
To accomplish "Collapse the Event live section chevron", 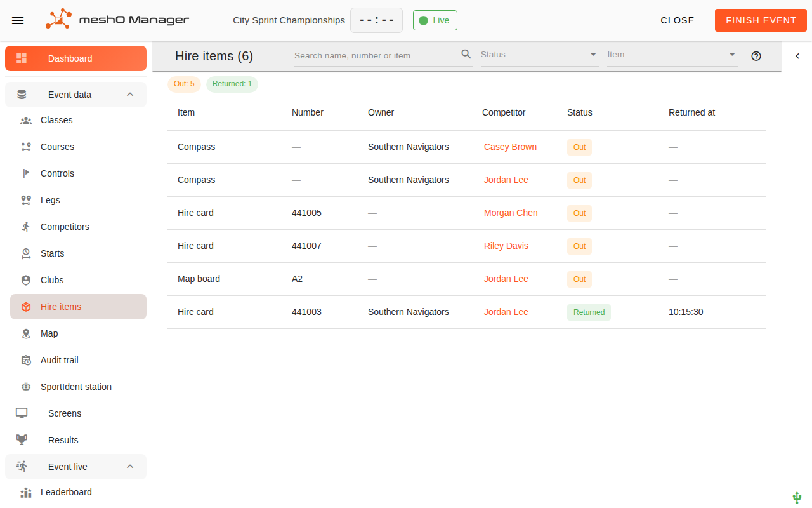I will pos(130,467).
